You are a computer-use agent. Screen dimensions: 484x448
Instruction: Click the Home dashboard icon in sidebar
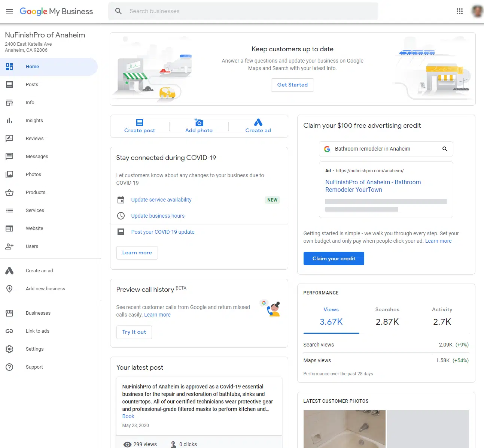pos(9,67)
